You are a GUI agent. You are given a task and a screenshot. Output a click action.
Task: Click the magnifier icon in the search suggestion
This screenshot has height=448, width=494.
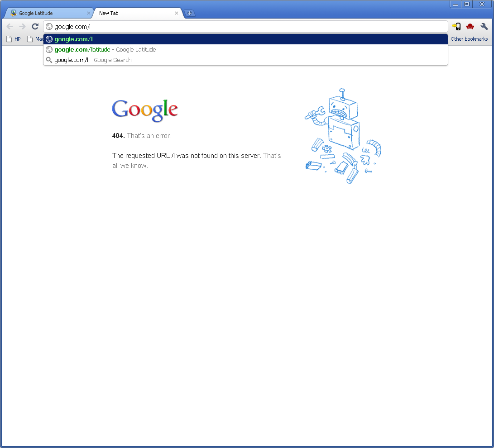point(49,60)
